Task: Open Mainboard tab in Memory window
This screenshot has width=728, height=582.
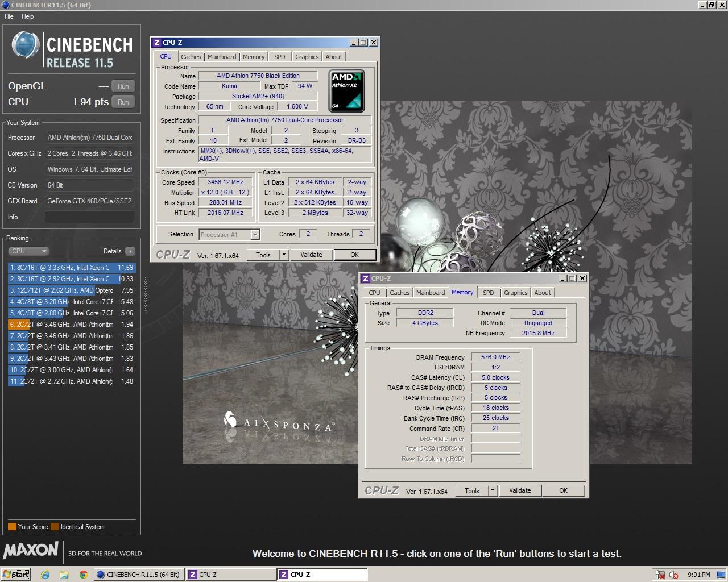Action: 431,293
